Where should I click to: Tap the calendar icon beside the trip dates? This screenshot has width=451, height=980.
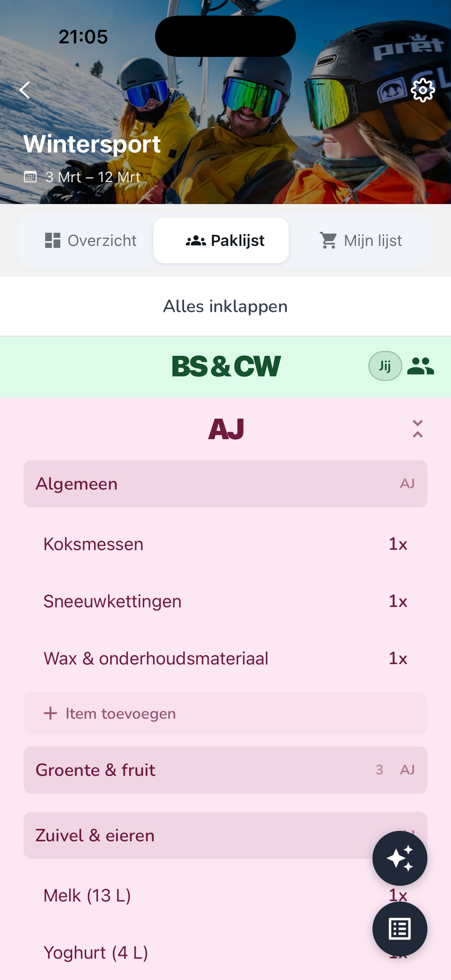(31, 176)
